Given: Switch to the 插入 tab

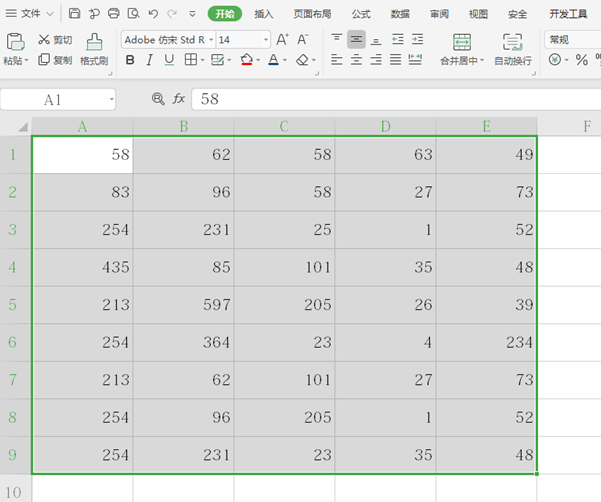Looking at the screenshot, I should (x=264, y=14).
